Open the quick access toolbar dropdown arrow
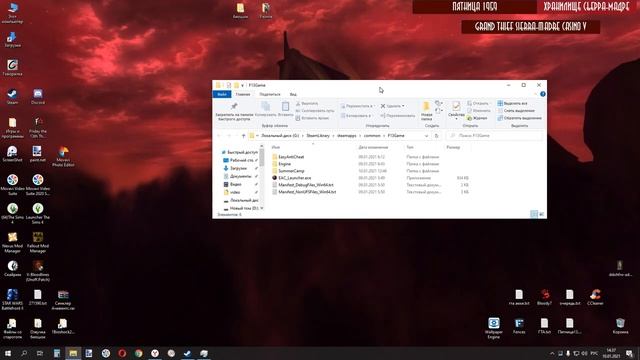Viewport: 640px width, 360px height. [242, 85]
